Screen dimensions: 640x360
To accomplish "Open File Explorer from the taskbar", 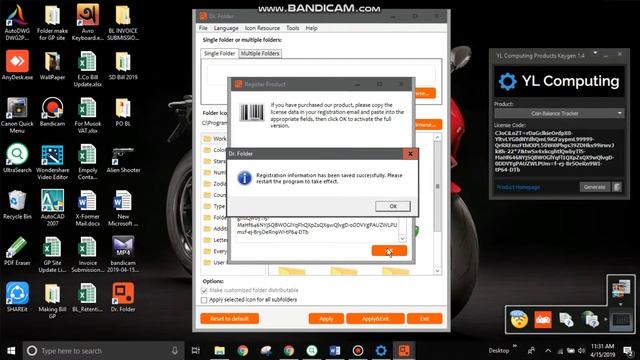I will tap(220, 351).
